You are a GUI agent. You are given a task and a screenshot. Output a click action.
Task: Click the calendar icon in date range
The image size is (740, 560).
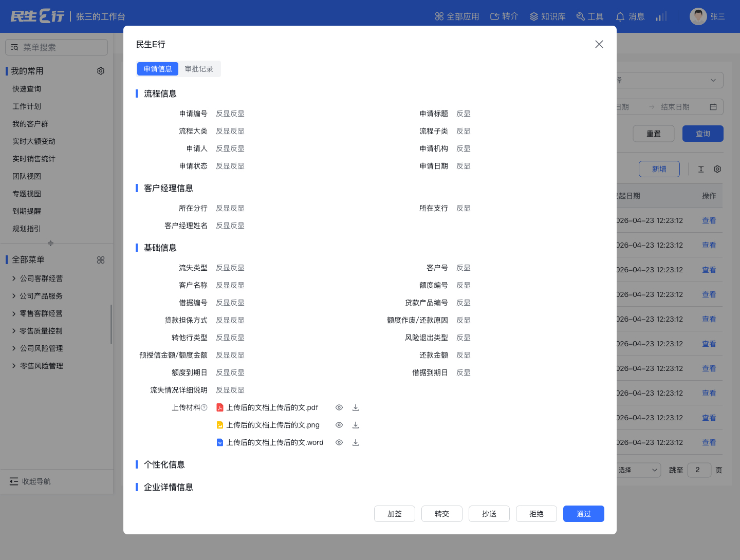click(x=713, y=107)
